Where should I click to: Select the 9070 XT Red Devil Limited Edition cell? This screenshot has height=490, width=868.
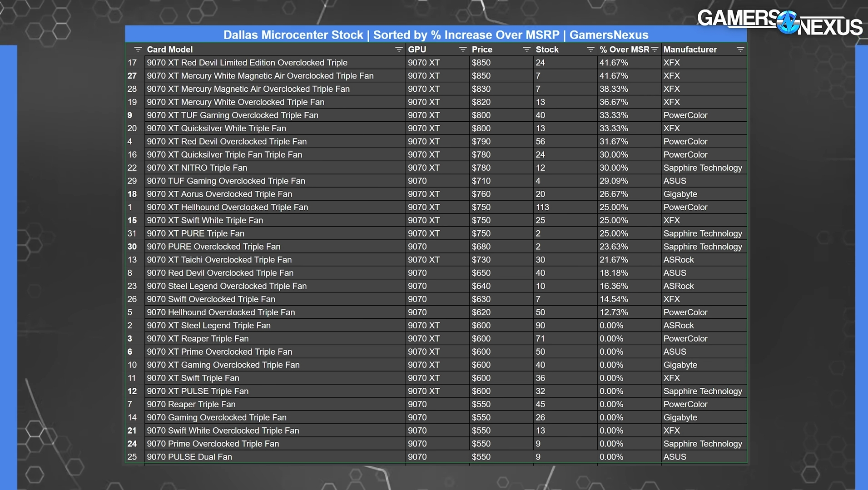[275, 63]
